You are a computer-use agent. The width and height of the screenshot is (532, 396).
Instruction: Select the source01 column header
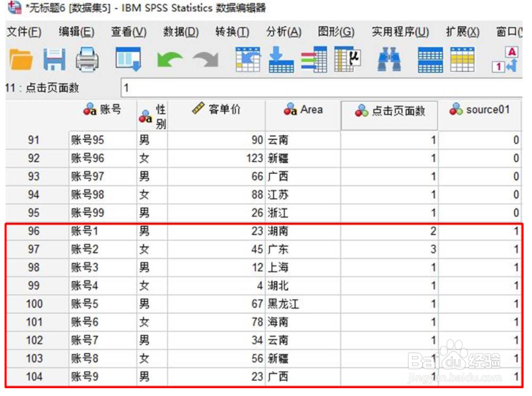tap(479, 116)
